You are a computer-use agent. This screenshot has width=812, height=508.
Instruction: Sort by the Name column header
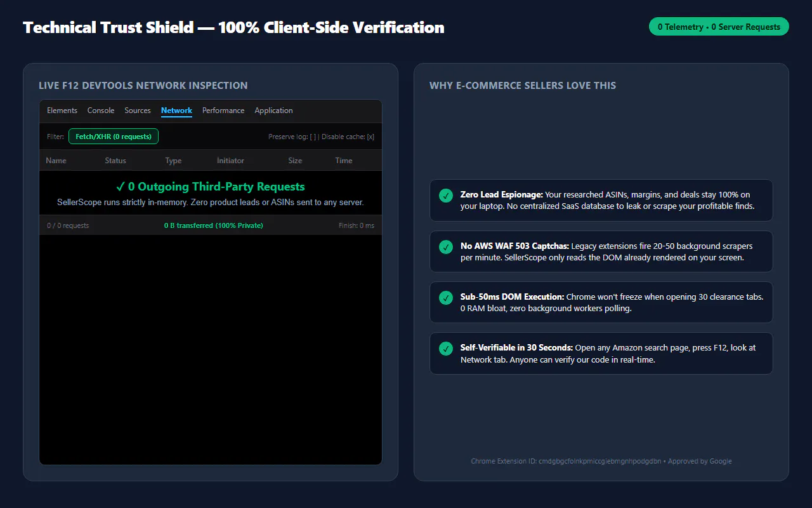click(x=56, y=161)
